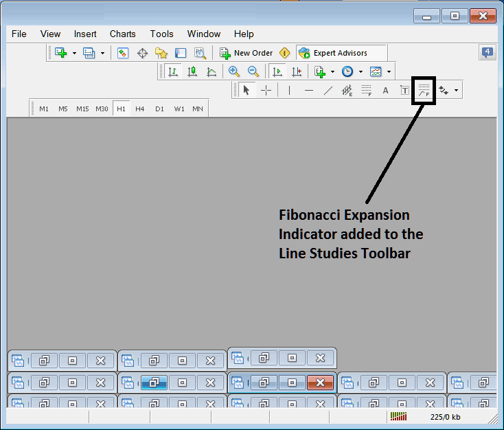Draw a trendline with the Trendline tool

328,90
